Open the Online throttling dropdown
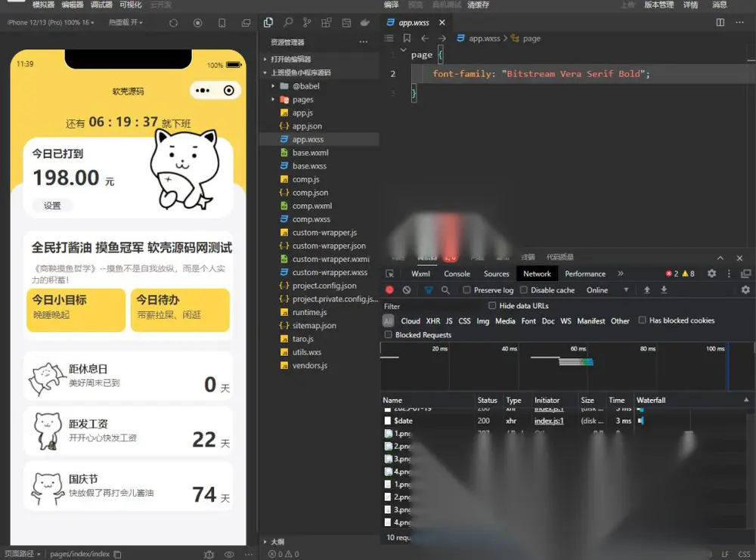756x560 pixels. pyautogui.click(x=608, y=290)
